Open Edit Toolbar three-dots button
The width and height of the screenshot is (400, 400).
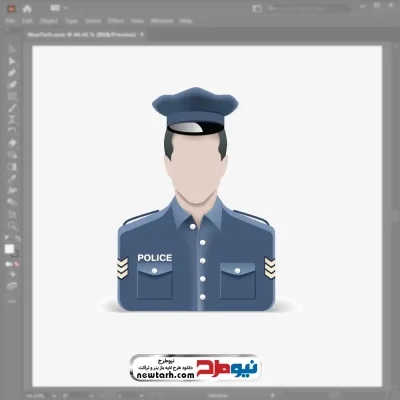(x=12, y=302)
